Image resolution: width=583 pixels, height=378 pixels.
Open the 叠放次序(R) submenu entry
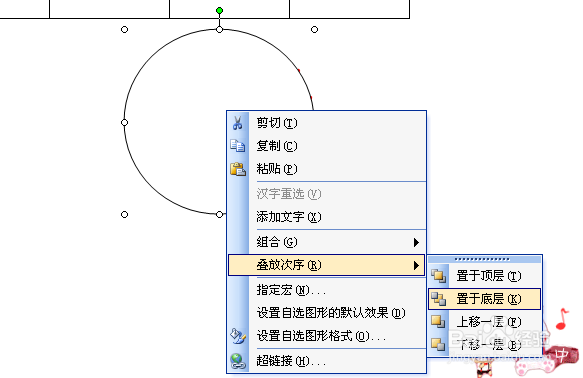(x=326, y=265)
